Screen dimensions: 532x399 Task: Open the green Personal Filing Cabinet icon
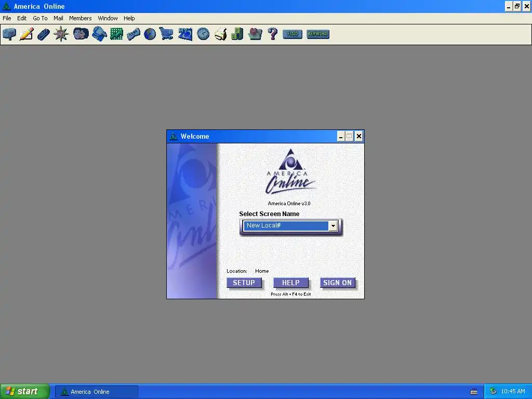(x=237, y=34)
